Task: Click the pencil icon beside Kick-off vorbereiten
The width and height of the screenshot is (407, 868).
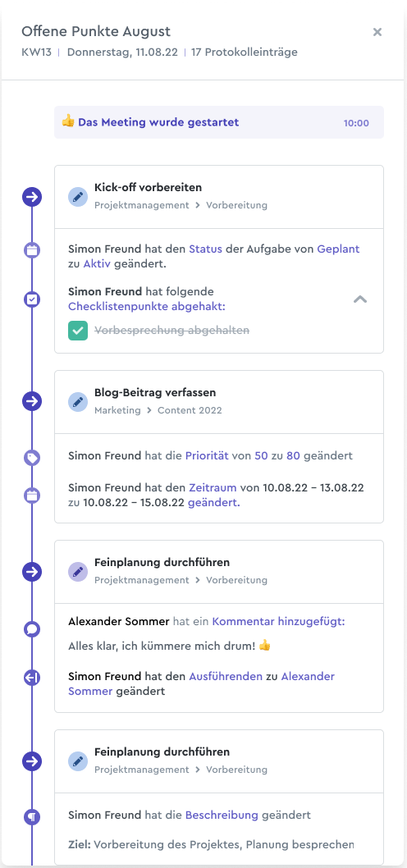Action: 77,197
